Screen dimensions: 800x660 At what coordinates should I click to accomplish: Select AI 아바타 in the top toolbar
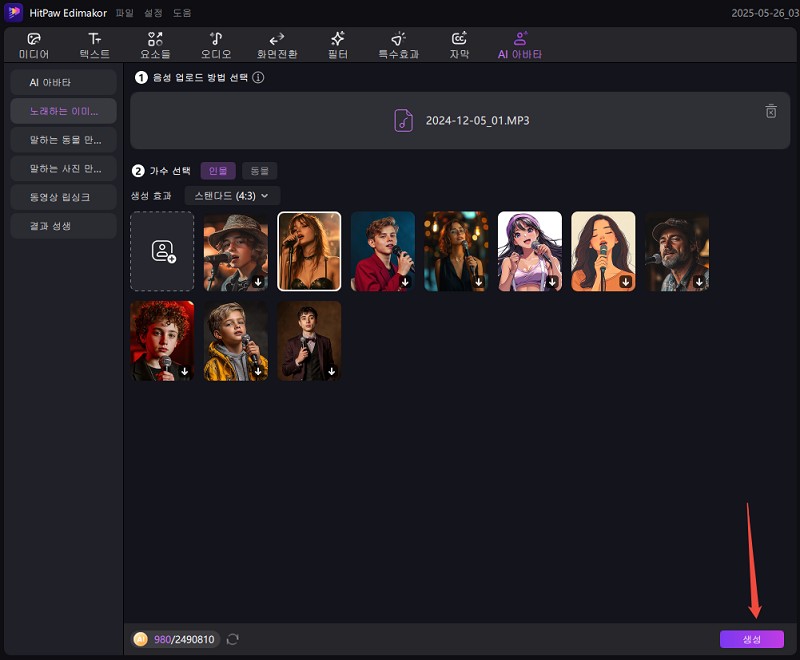tap(520, 45)
